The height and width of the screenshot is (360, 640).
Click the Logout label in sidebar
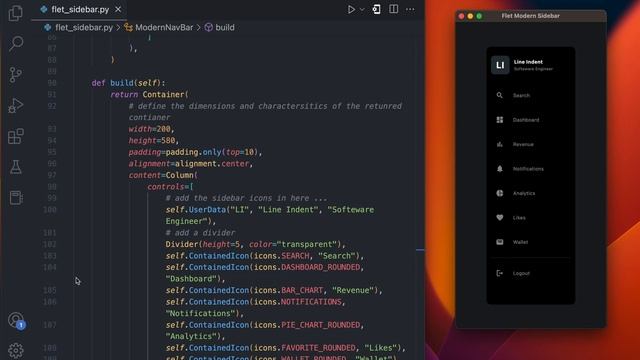pyautogui.click(x=521, y=273)
